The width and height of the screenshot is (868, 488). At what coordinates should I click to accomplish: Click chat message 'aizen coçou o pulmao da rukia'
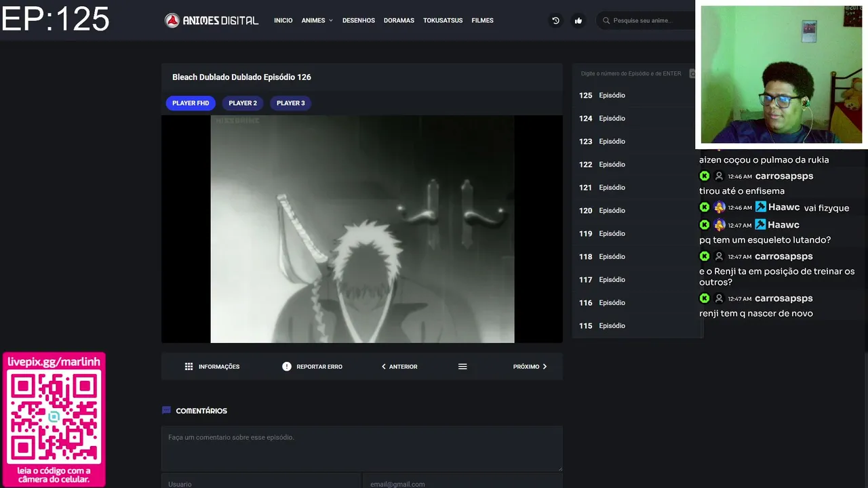click(764, 160)
